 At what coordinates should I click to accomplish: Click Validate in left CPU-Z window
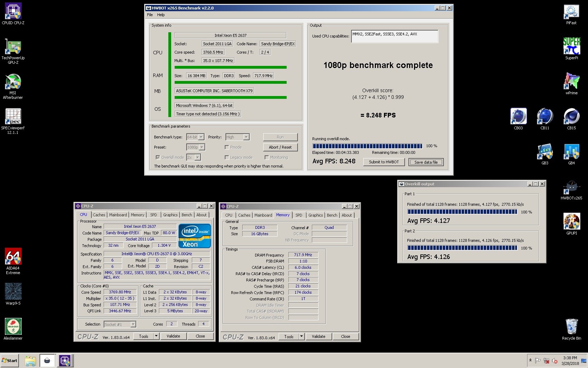[x=173, y=336]
